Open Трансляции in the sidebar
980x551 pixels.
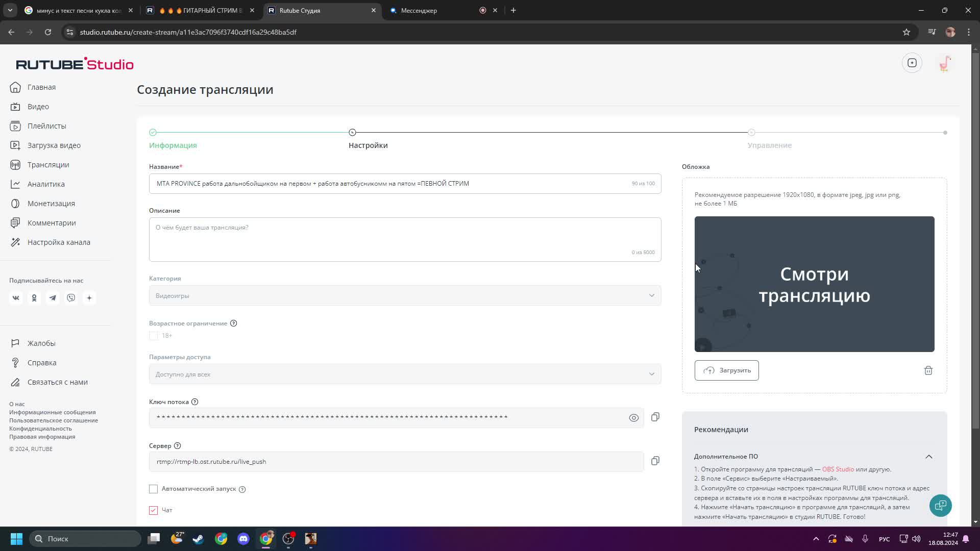tap(48, 165)
